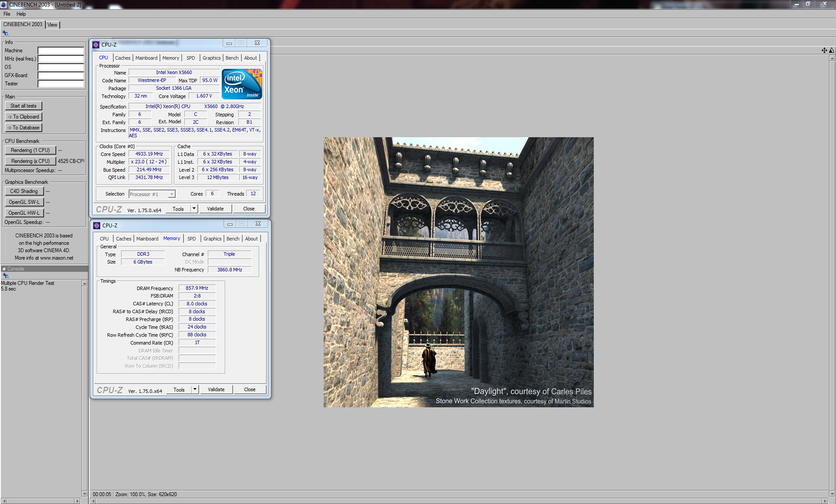Start the OpenGL HW-L test

pos(24,213)
